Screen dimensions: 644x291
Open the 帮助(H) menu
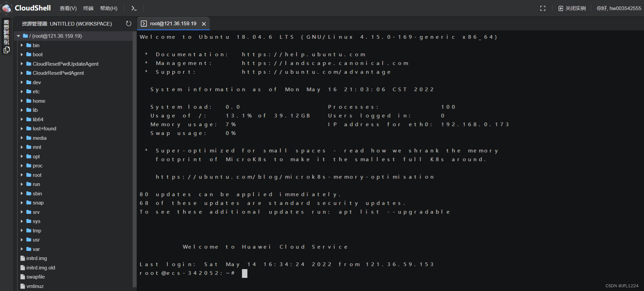109,8
